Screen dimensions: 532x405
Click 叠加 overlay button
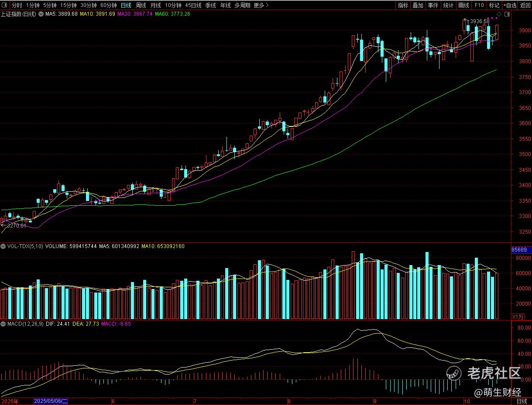coord(418,5)
